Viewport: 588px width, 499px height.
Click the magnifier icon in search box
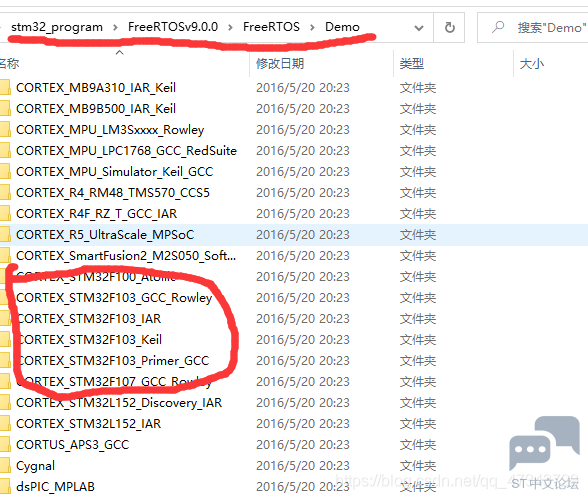[498, 27]
